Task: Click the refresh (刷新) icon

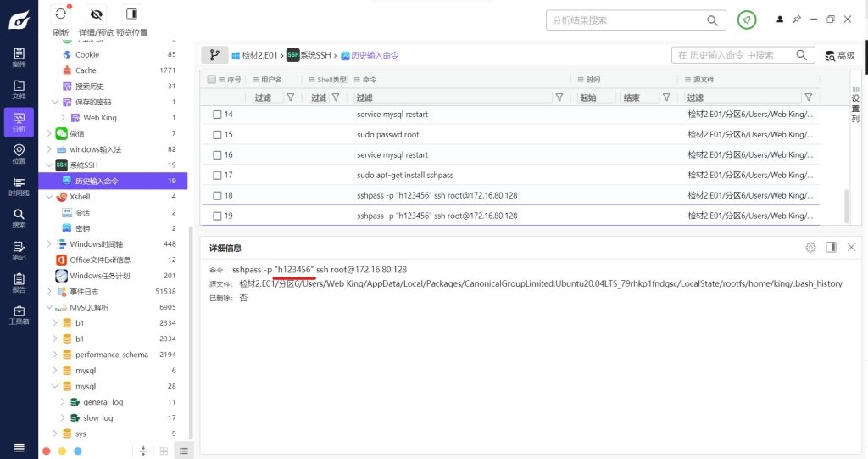Action: point(60,14)
